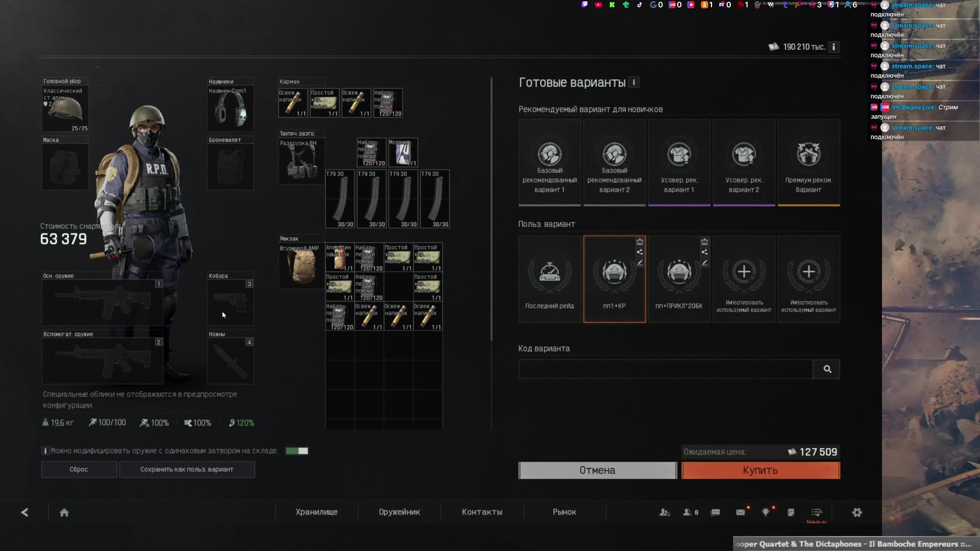Click the Молоко item in the chest rig
980x551 pixels.
click(403, 153)
